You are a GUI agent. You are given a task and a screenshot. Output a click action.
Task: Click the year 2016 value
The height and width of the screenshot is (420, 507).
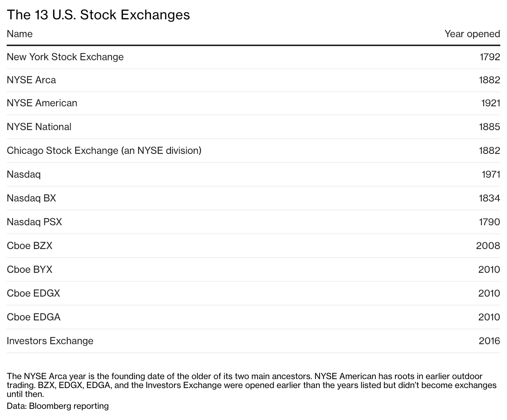coord(489,341)
